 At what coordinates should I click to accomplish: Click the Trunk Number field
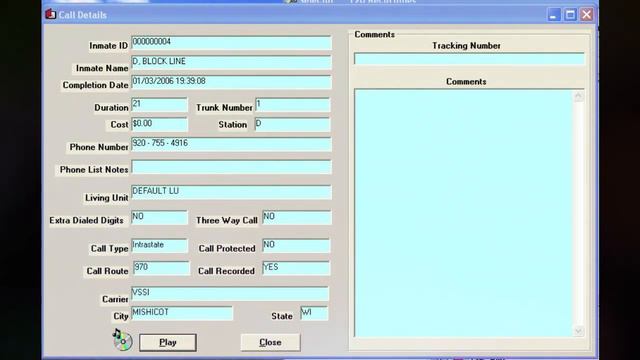(293, 105)
